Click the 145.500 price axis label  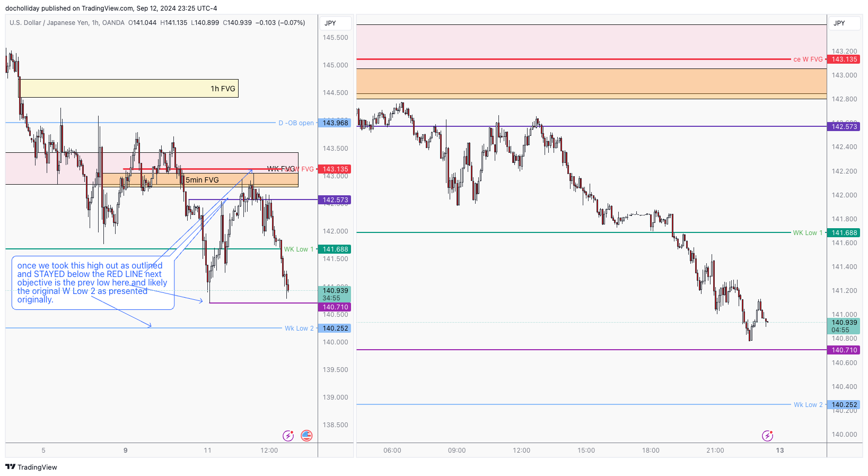(x=336, y=38)
